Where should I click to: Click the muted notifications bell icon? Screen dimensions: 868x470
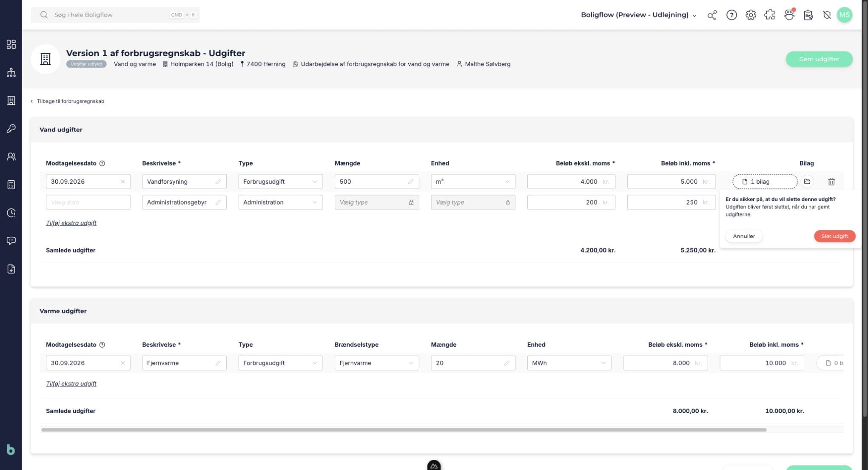(x=827, y=15)
